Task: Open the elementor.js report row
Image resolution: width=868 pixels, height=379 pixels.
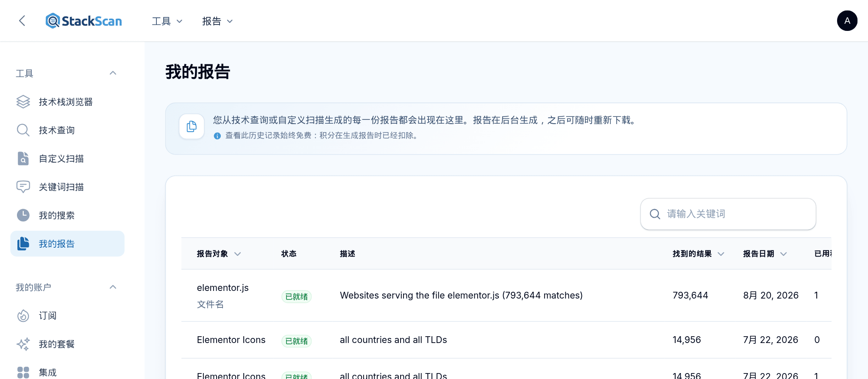Action: [506, 296]
